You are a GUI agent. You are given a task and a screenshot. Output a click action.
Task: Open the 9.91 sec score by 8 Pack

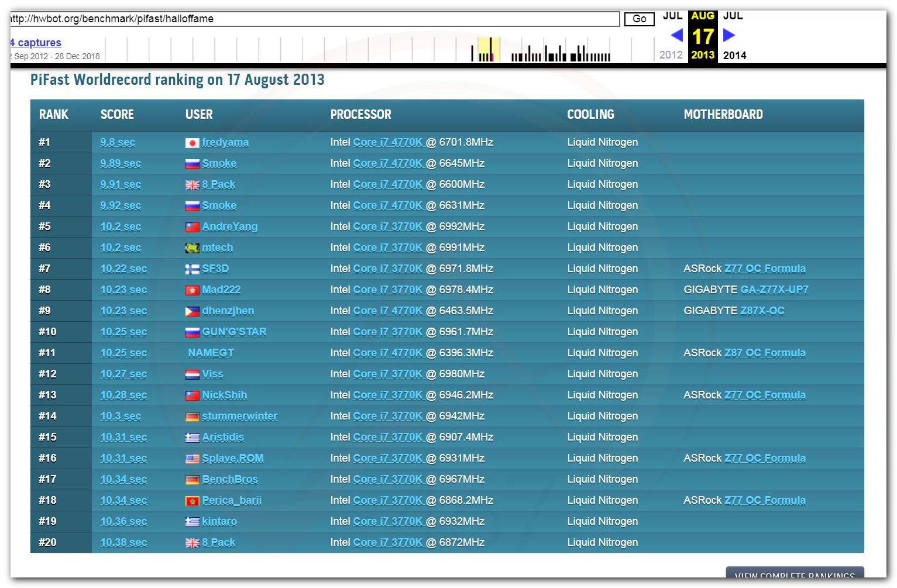coord(121,184)
